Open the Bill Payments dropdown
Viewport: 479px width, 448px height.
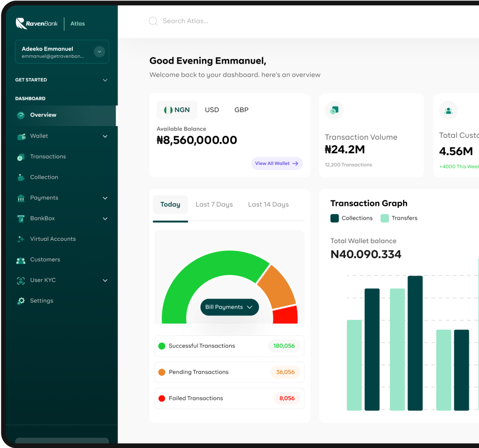coord(229,307)
